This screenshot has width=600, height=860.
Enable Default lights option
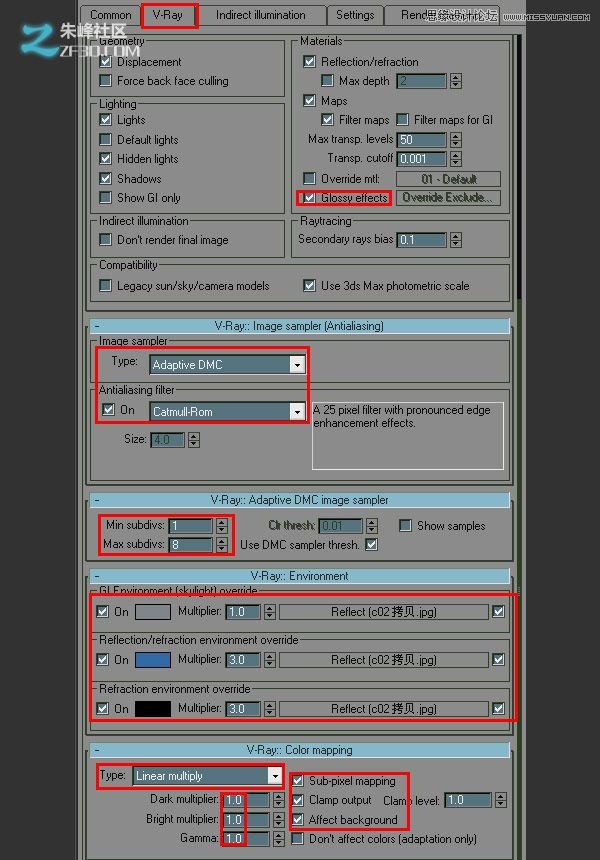pyautogui.click(x=105, y=139)
